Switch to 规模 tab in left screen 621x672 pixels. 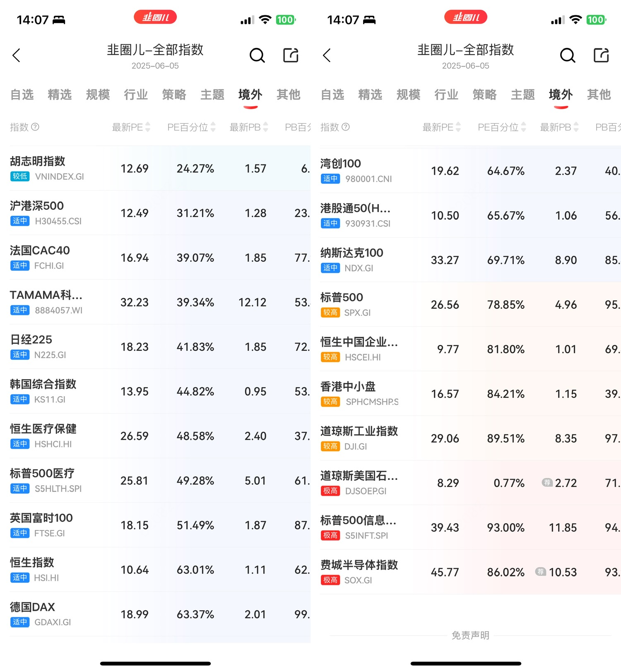tap(98, 94)
